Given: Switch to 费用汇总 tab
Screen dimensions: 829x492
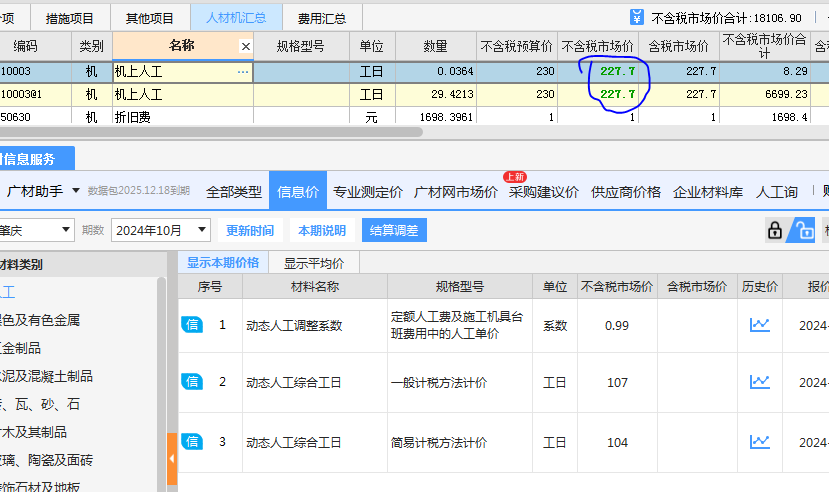Looking at the screenshot, I should [321, 18].
